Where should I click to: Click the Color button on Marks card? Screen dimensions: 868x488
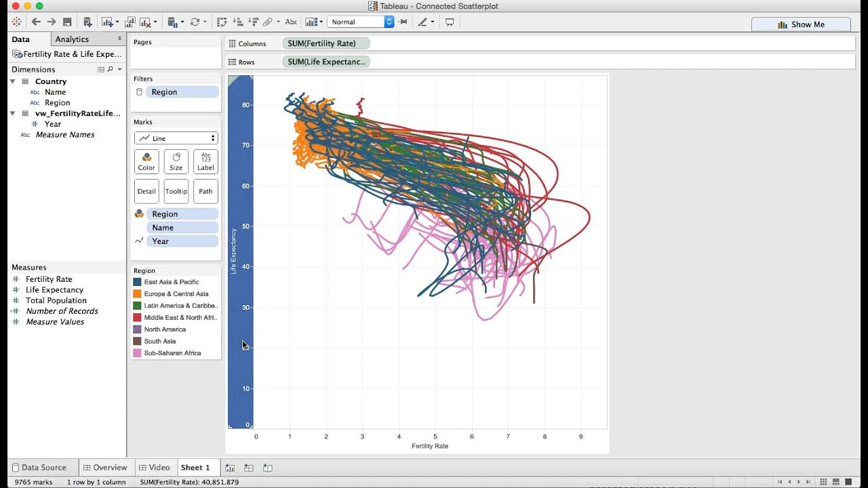146,162
